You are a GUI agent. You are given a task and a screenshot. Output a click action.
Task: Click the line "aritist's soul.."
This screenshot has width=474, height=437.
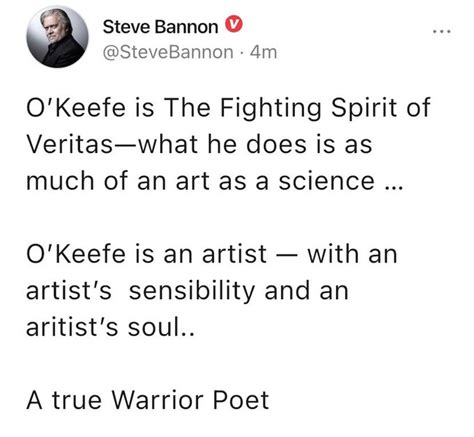(x=110, y=327)
